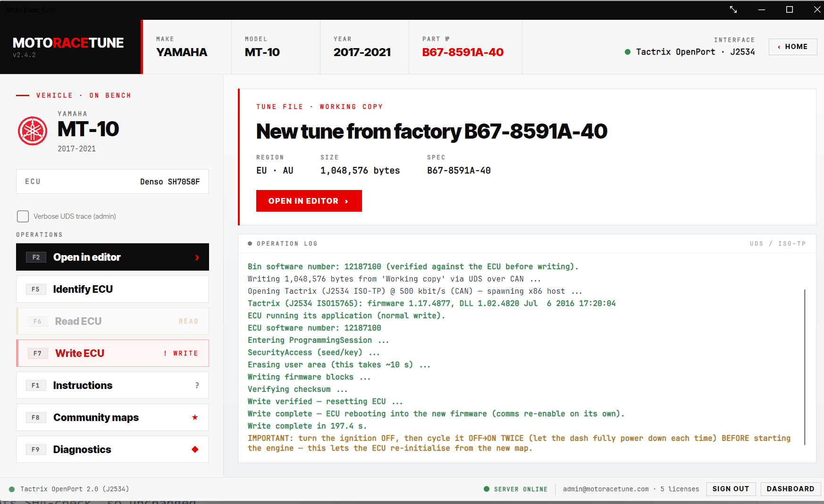Image resolution: width=824 pixels, height=504 pixels.
Task: Click the Yamaha tuning fork logo
Action: pos(33,131)
